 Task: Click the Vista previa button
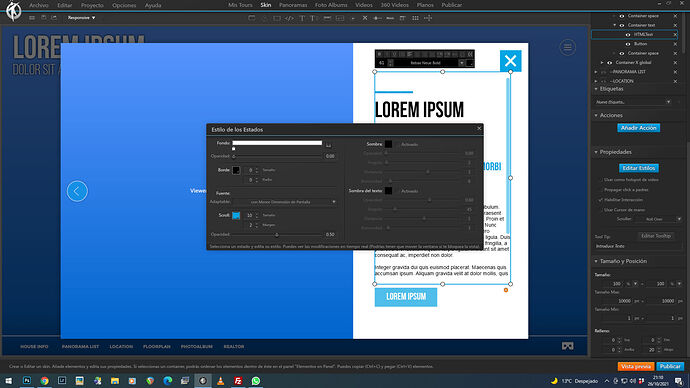[x=636, y=366]
